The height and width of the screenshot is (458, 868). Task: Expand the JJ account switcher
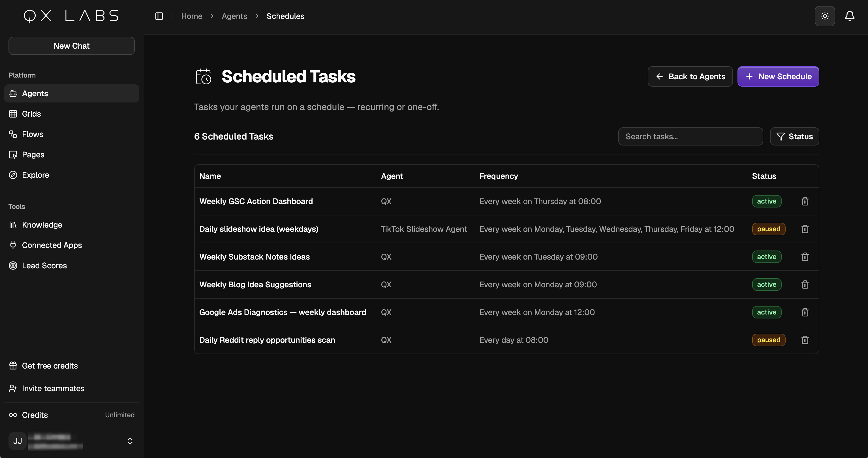pyautogui.click(x=130, y=441)
